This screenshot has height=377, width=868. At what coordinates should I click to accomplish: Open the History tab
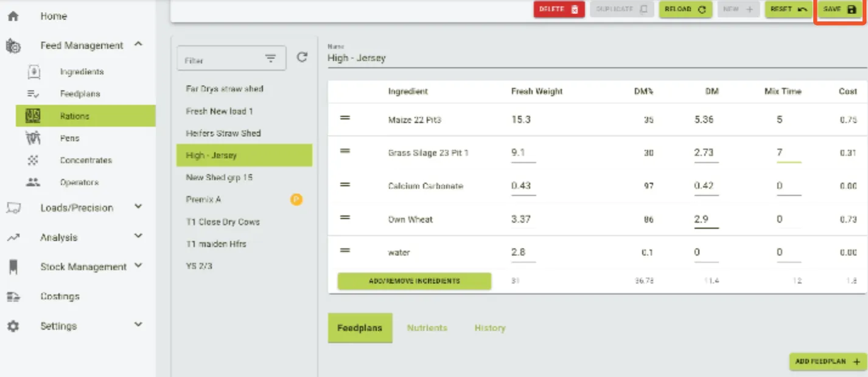489,328
